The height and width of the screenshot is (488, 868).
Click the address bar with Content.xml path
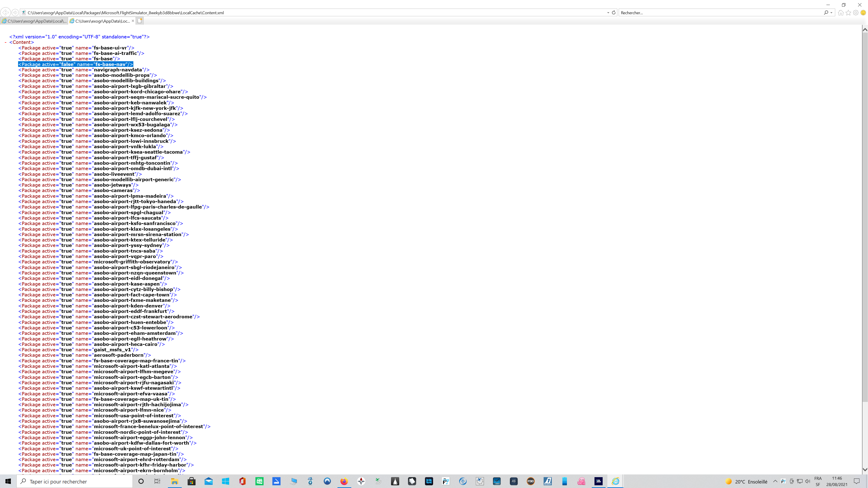(313, 12)
